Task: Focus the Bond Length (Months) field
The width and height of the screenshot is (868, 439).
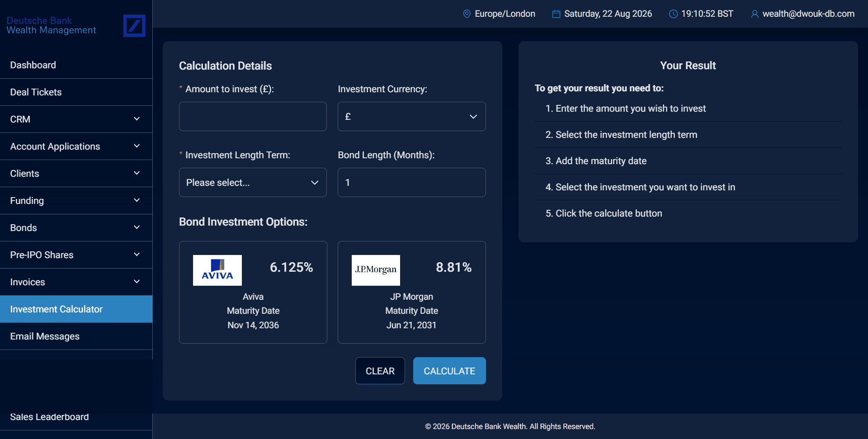Action: point(412,183)
